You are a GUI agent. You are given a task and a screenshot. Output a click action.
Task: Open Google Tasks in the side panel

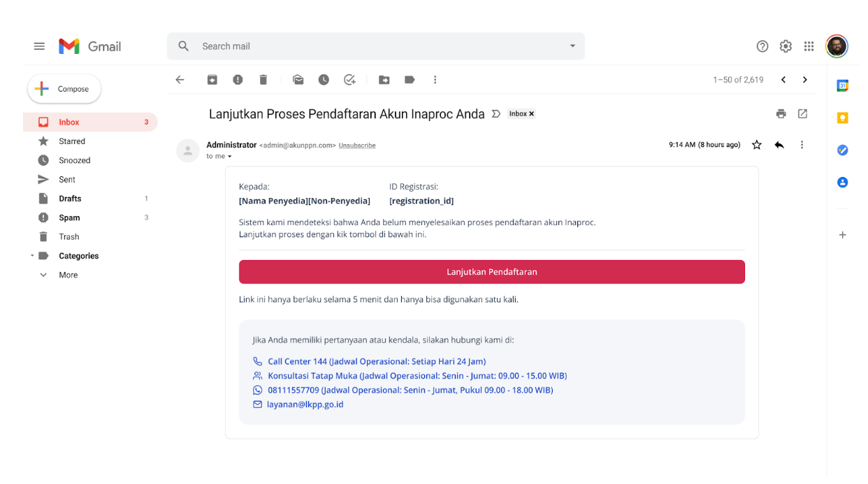tap(842, 150)
